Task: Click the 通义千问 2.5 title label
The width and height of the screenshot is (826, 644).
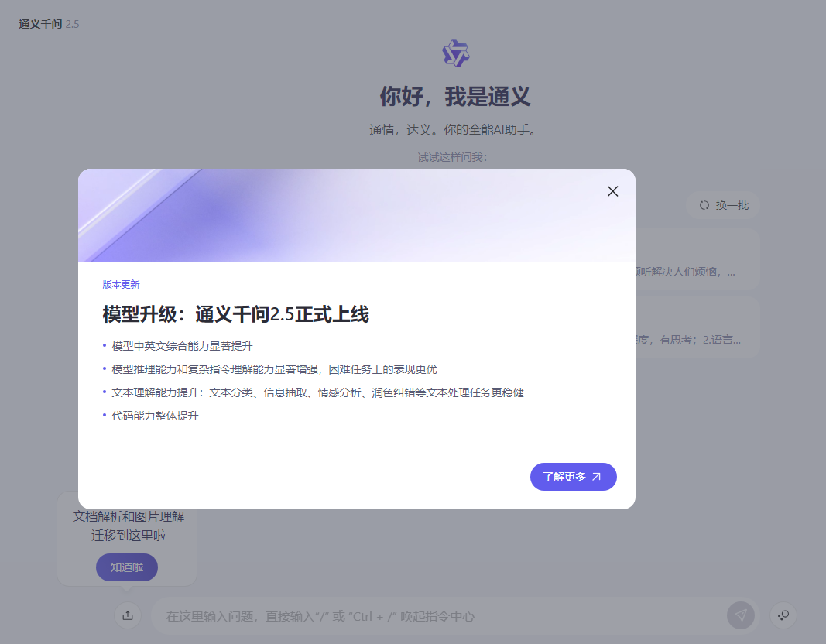Action: tap(49, 24)
